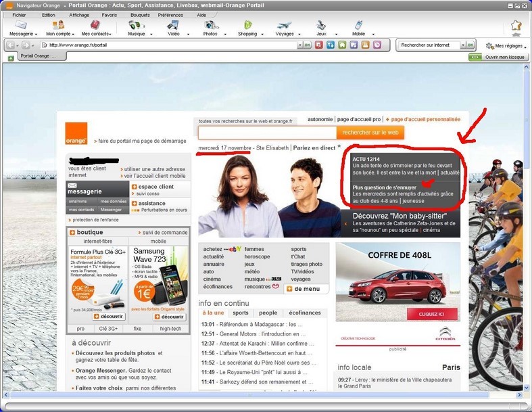
Task: Click the rechercher sur le web button
Action: [370, 133]
